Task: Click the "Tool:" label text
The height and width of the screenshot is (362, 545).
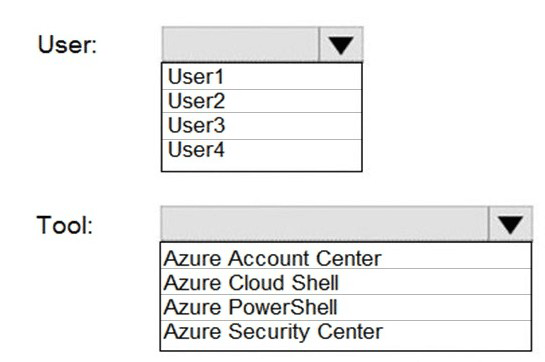Action: pos(65,225)
